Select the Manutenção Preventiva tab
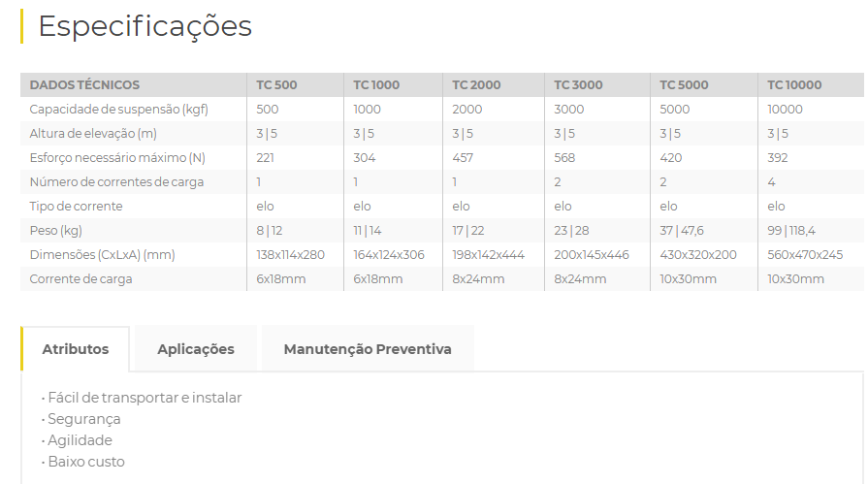868x484 pixels. 368,349
